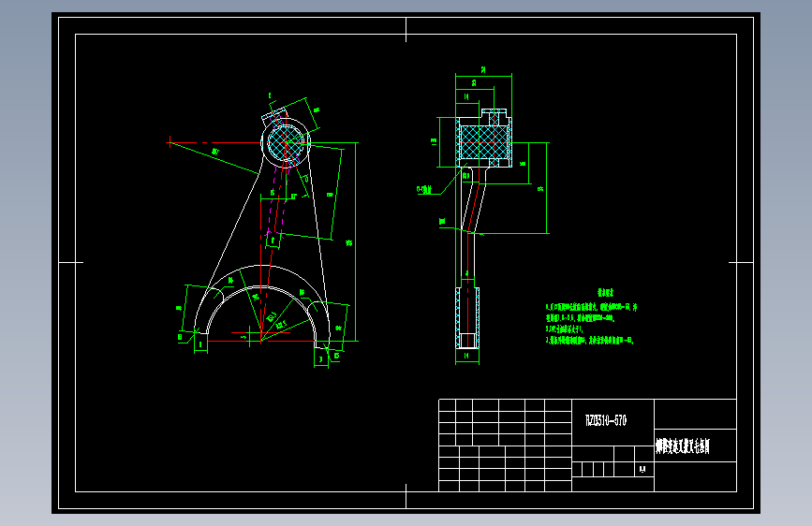
Task: Click the small labeled cell in title block
Action: coord(644,469)
